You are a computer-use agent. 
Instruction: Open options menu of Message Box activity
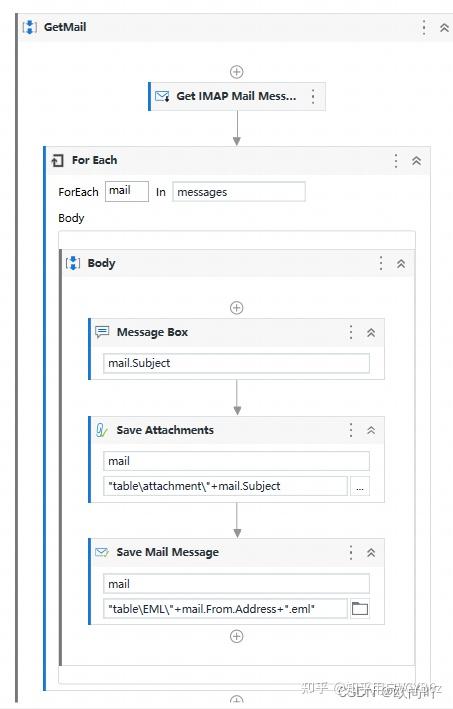351,332
